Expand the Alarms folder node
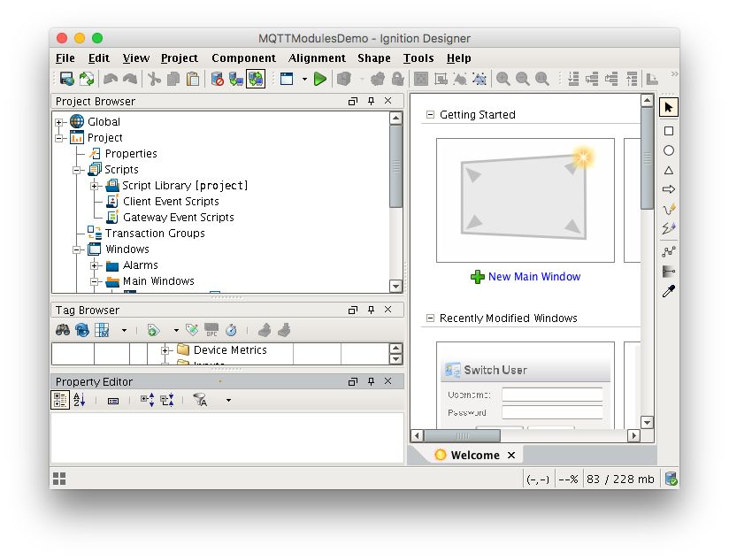729x560 pixels. click(x=95, y=265)
